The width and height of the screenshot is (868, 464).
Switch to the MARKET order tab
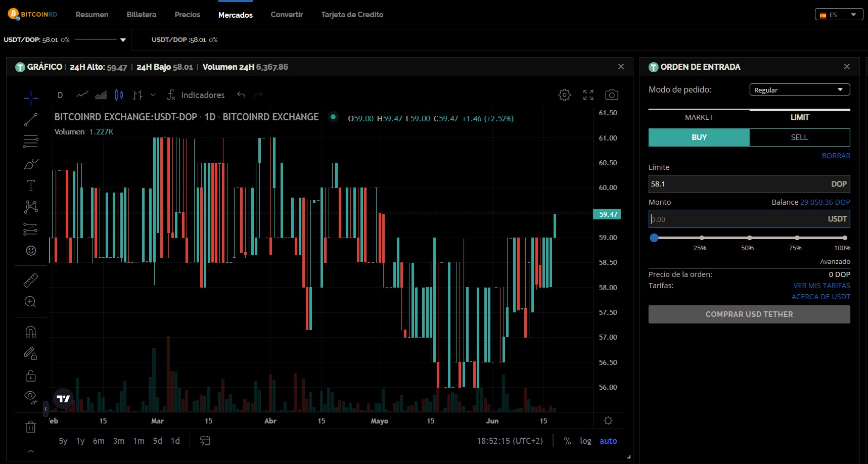699,117
